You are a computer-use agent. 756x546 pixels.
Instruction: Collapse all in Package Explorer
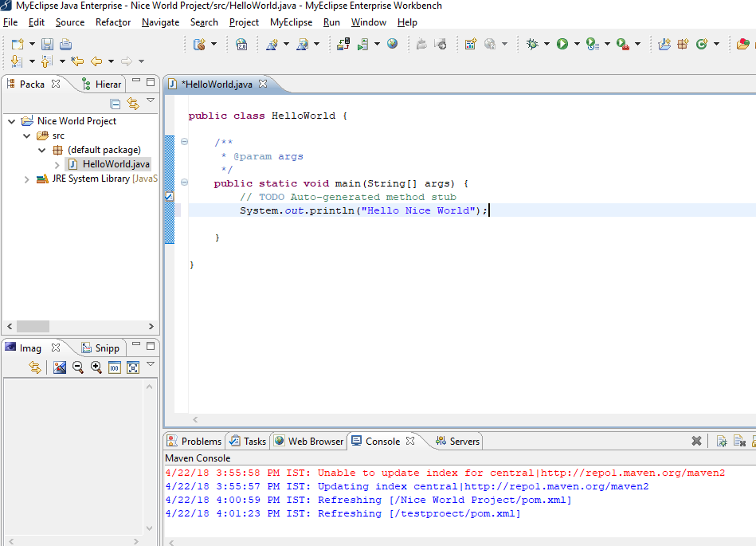(x=116, y=104)
